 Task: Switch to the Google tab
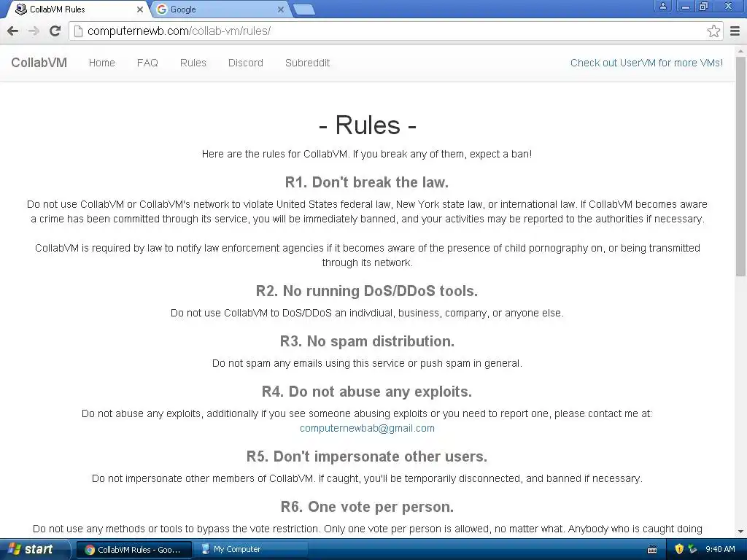[x=220, y=9]
